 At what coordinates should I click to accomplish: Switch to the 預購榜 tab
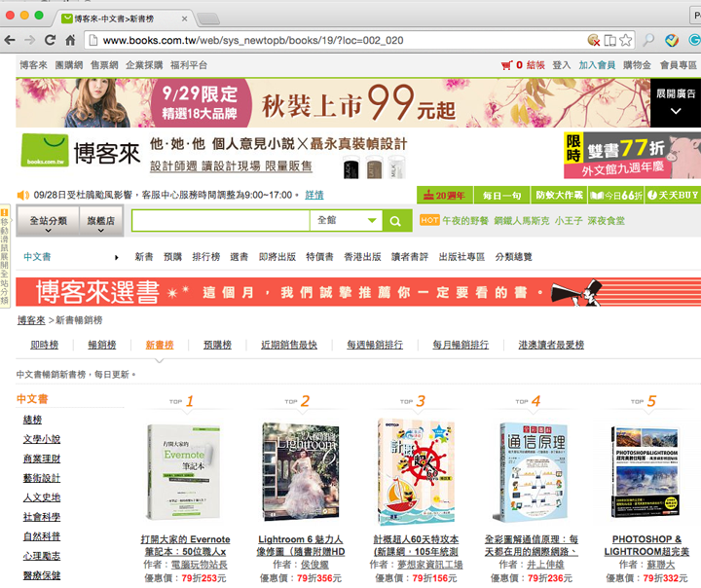click(x=217, y=345)
